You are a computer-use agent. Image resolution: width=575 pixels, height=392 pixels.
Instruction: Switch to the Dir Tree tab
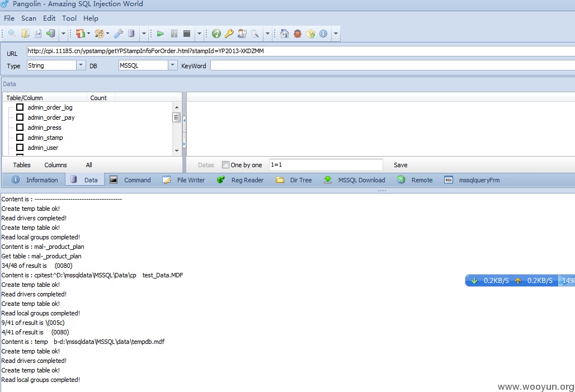coord(294,180)
